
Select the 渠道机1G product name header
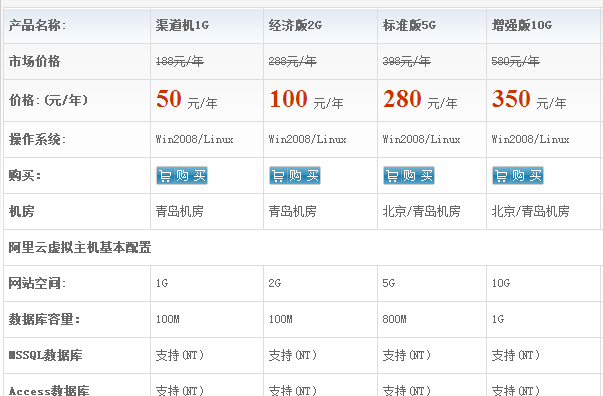(182, 25)
